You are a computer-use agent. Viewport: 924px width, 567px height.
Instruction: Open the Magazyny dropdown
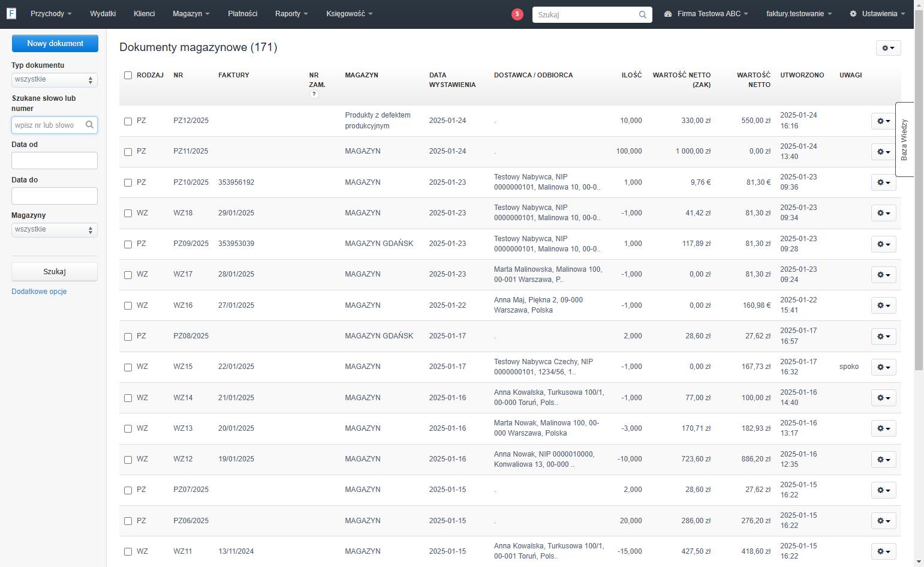[55, 230]
